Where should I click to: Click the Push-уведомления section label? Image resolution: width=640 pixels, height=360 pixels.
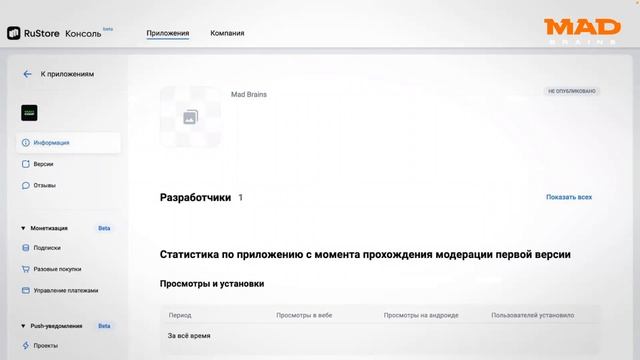pyautogui.click(x=56, y=326)
